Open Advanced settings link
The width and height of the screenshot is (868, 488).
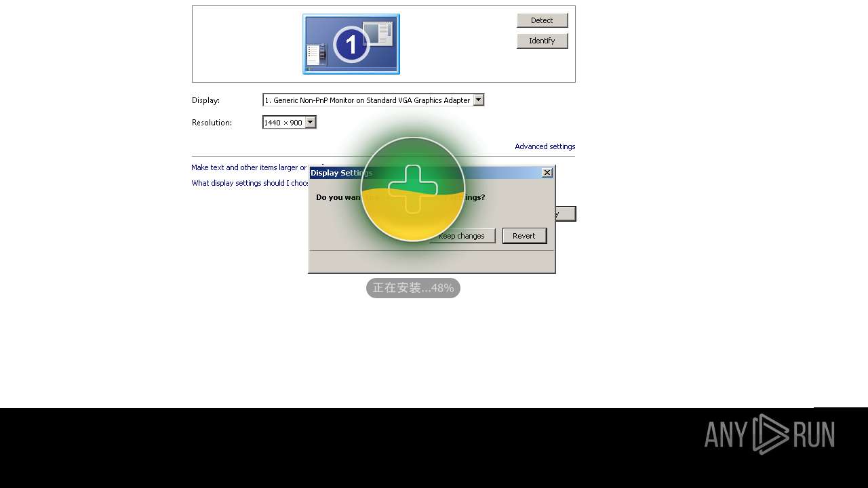tap(545, 146)
